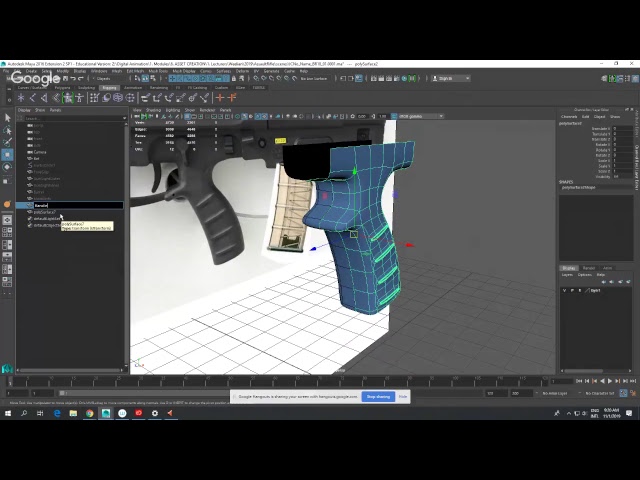
Task: Open Chrome from the Windows taskbar
Action: 89,413
